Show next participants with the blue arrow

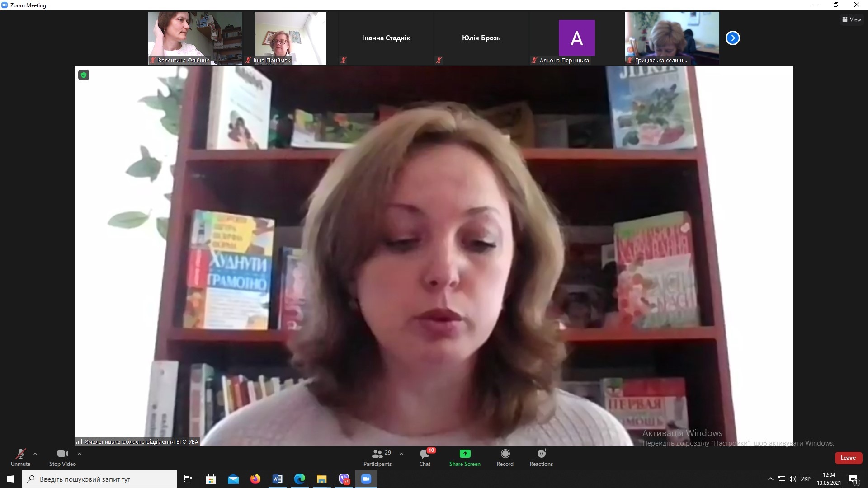[x=732, y=38]
